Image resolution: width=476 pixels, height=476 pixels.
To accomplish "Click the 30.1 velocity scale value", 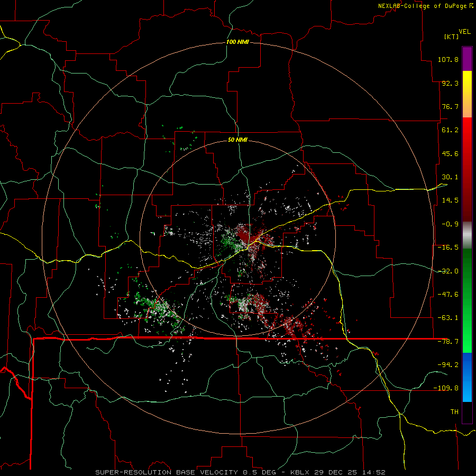I will pos(450,177).
